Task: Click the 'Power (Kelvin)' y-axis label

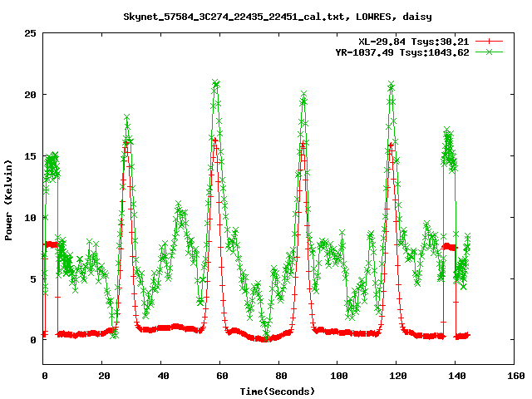Action: 8,200
